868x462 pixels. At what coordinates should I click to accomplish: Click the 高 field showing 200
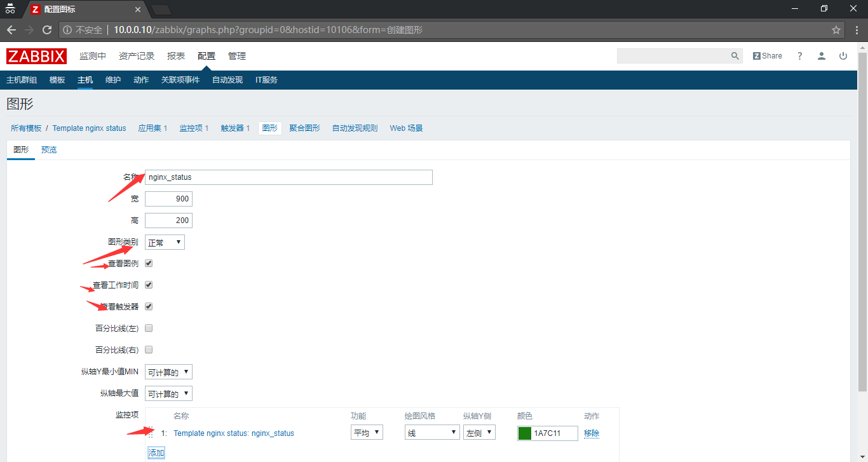pos(168,221)
